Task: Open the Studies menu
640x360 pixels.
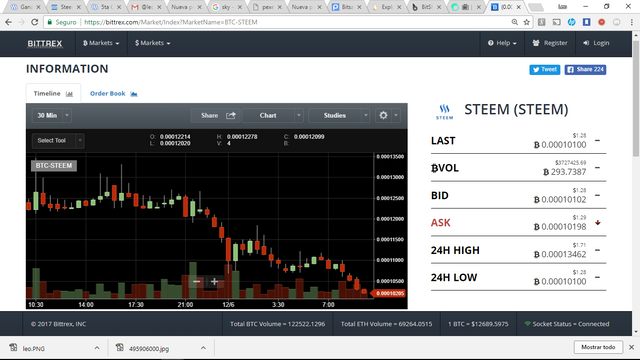Action: pyautogui.click(x=335, y=116)
